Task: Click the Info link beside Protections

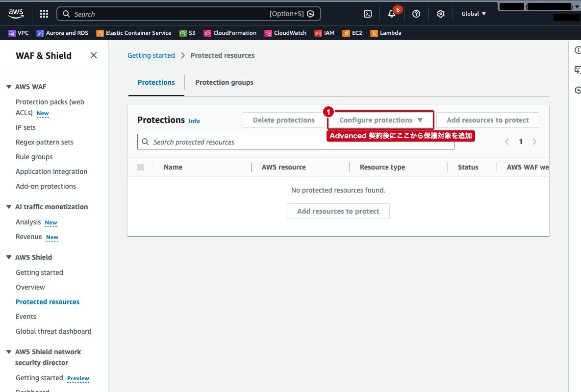Action: point(194,121)
